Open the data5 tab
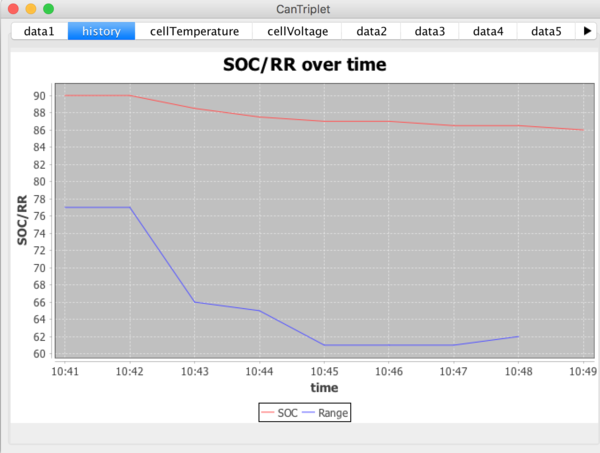 point(546,31)
